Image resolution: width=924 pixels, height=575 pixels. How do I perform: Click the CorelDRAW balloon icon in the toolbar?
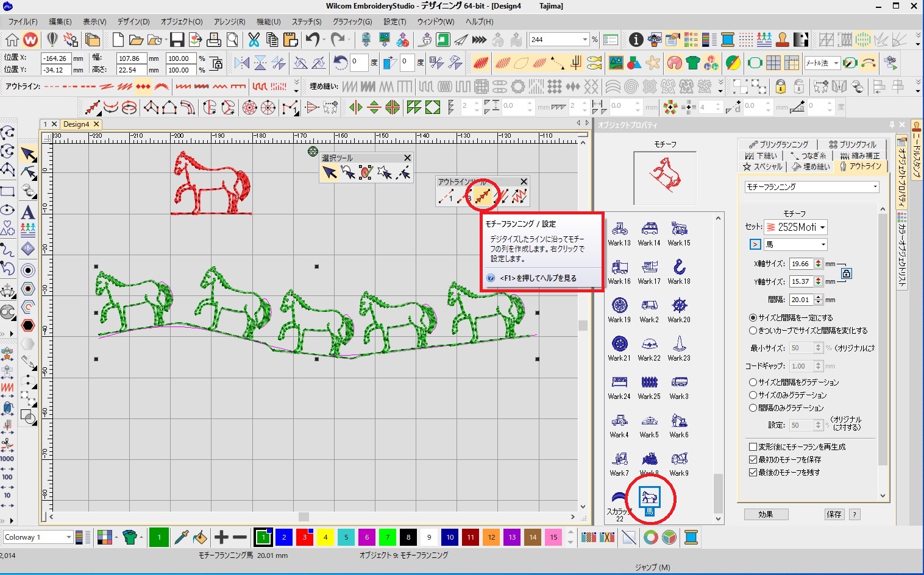pos(52,40)
